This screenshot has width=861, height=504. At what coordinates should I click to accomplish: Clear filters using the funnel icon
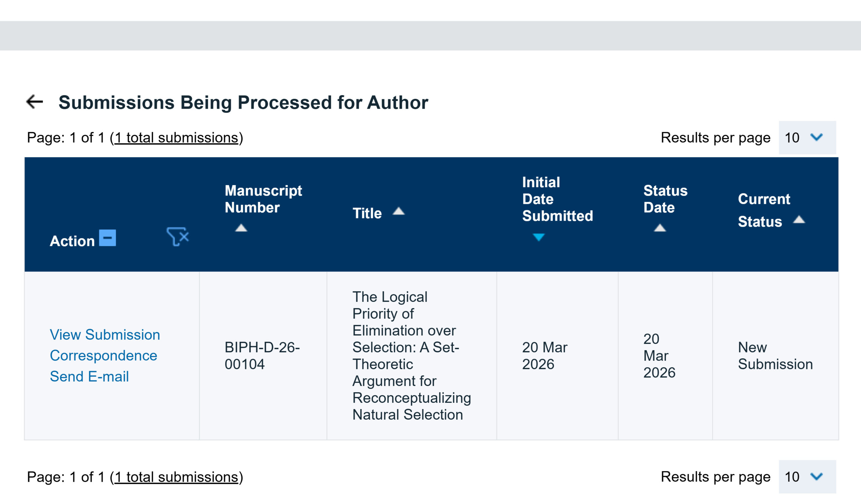coord(178,237)
